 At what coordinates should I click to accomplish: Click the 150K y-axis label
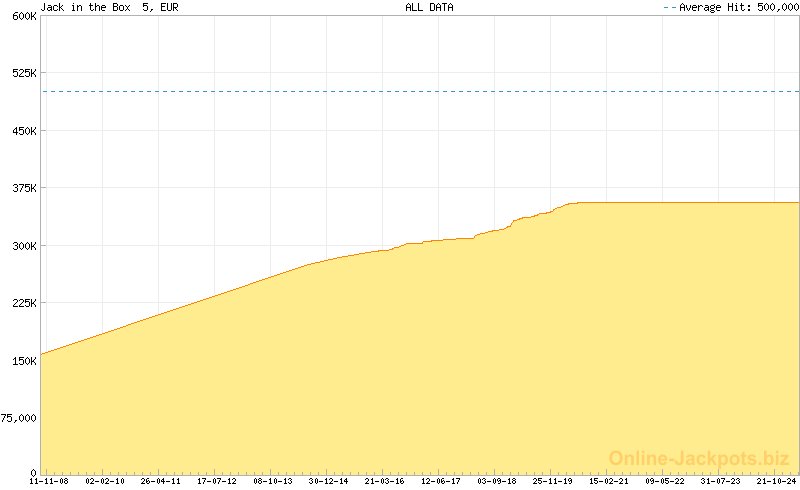23,360
